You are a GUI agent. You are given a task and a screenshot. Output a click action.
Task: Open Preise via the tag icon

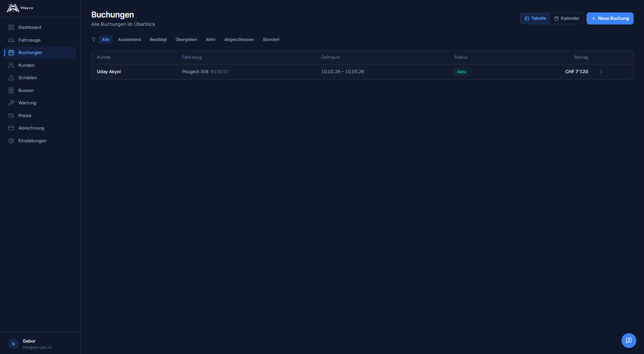coord(11,116)
